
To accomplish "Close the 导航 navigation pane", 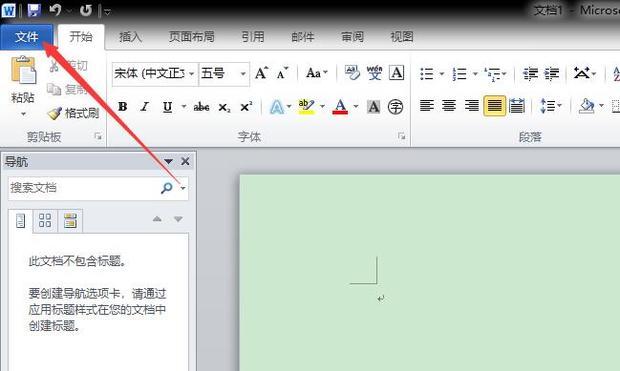I will click(x=185, y=161).
